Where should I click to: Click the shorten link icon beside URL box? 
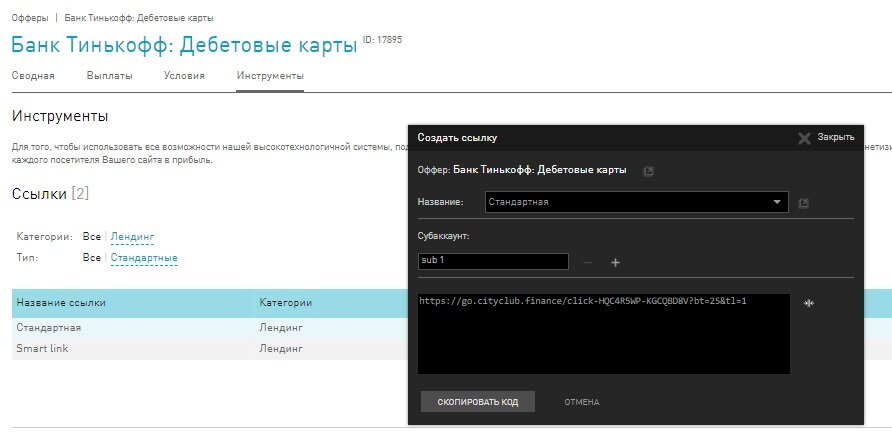click(x=808, y=303)
